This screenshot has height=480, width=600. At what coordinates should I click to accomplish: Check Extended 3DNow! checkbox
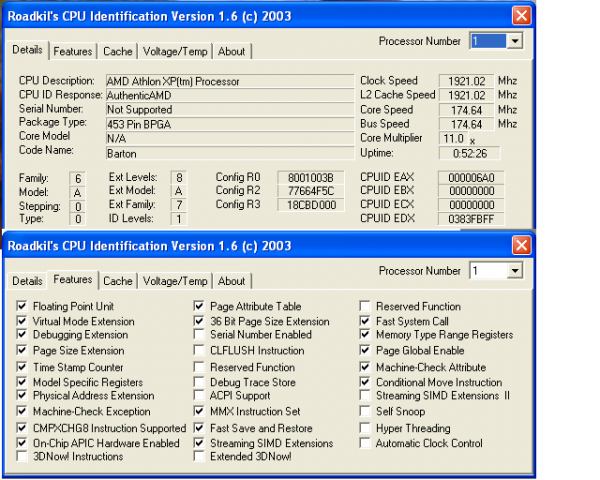(199, 456)
